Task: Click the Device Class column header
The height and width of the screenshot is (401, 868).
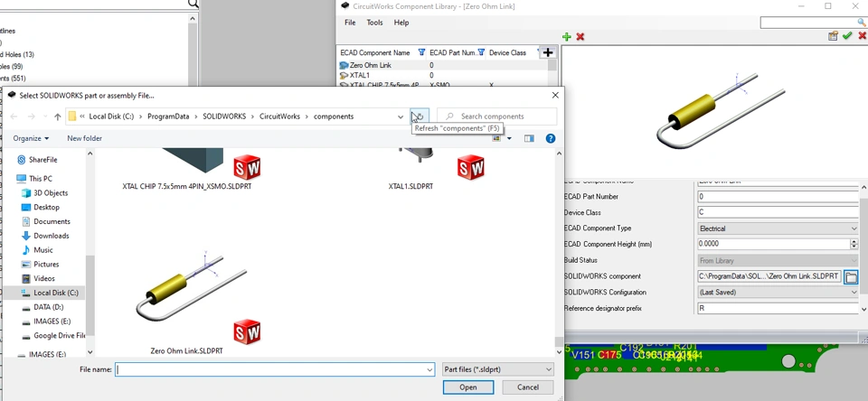Action: coord(507,52)
